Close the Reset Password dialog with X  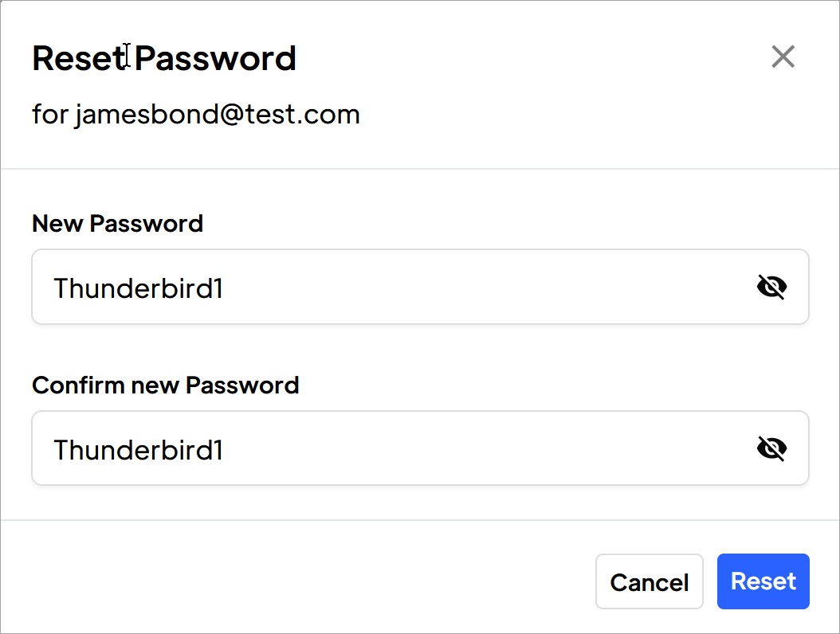pyautogui.click(x=783, y=57)
